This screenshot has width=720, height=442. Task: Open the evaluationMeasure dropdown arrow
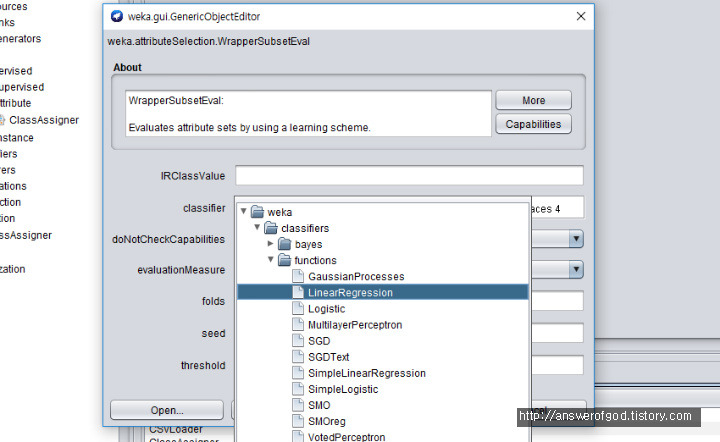[576, 269]
